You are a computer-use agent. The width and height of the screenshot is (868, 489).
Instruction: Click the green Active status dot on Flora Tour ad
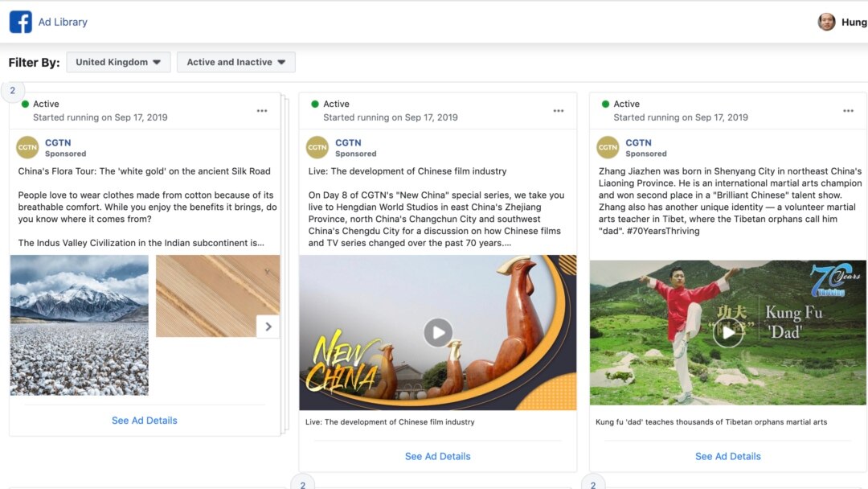pyautogui.click(x=25, y=104)
